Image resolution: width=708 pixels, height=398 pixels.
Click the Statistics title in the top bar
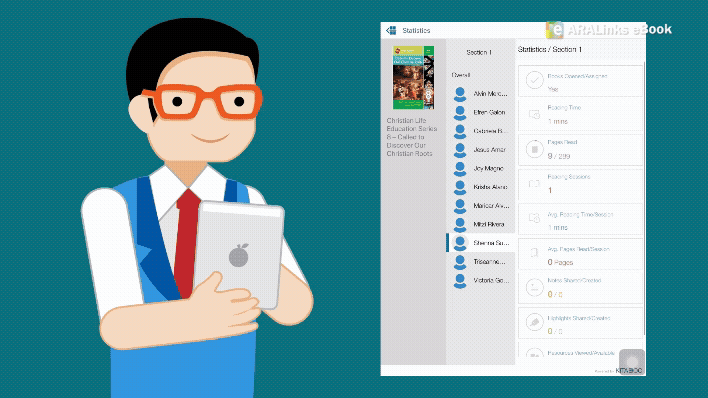[416, 30]
